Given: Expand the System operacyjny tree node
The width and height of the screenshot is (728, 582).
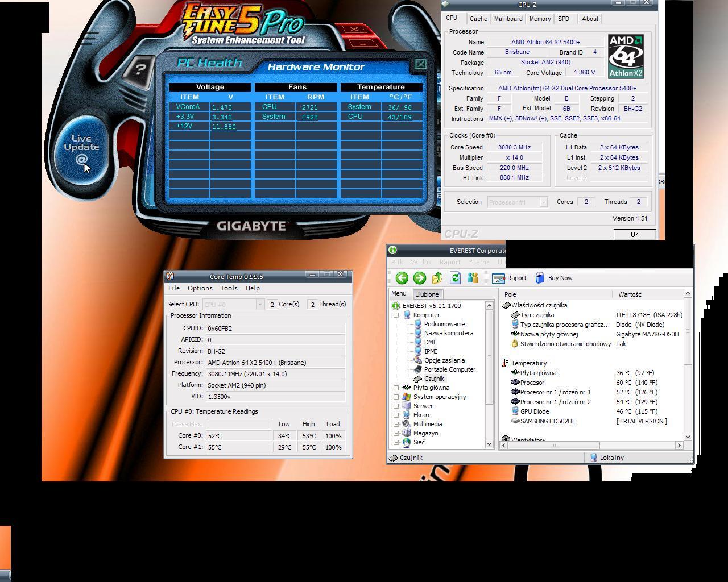Looking at the screenshot, I should (396, 397).
